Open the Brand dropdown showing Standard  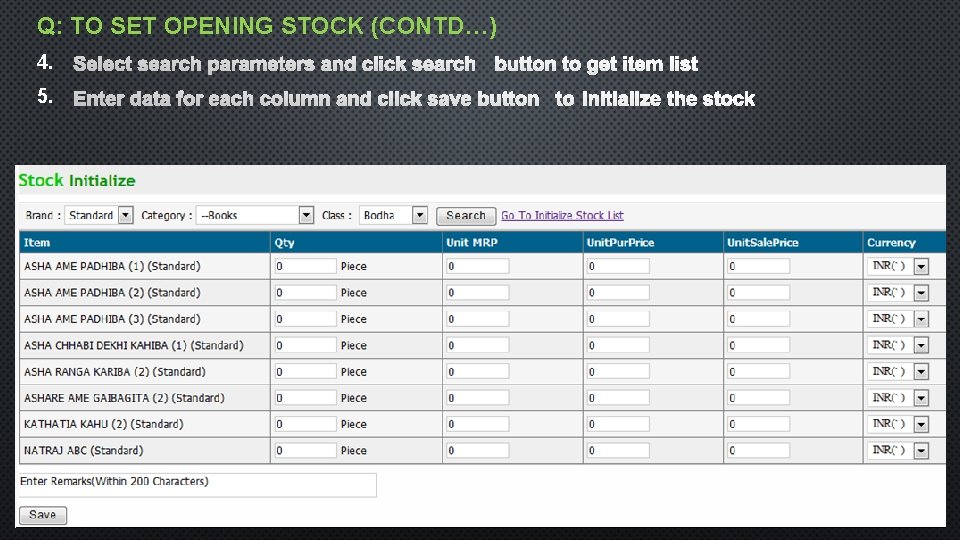[x=99, y=215]
